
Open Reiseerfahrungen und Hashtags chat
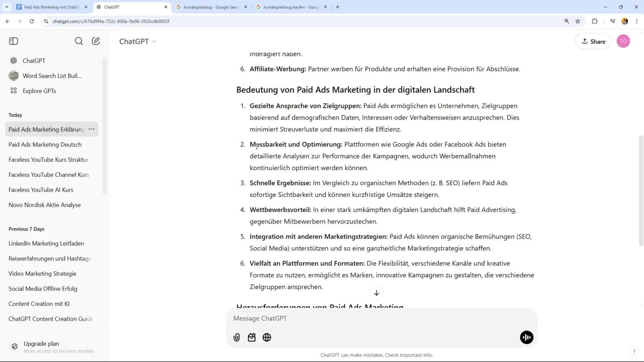52,258
